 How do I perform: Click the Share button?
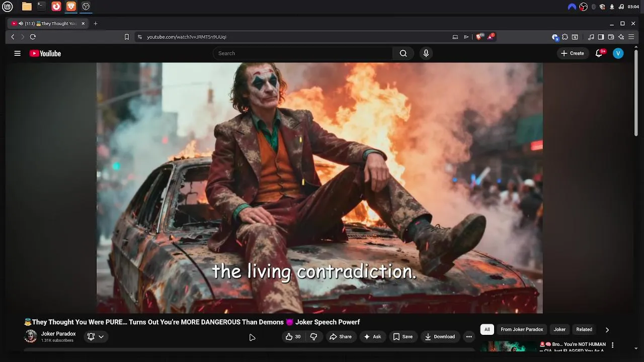(x=341, y=337)
